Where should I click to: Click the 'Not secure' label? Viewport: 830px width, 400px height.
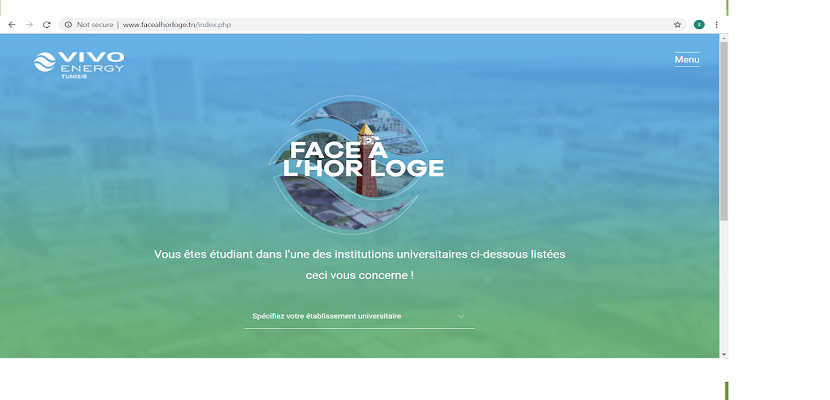(95, 25)
